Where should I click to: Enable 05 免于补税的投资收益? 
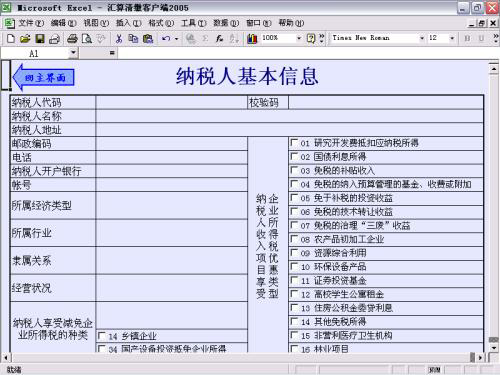click(294, 198)
